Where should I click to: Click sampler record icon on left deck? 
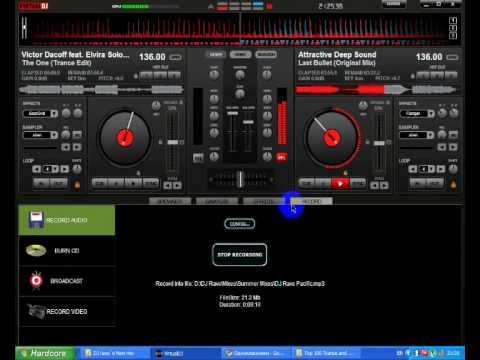(77, 135)
